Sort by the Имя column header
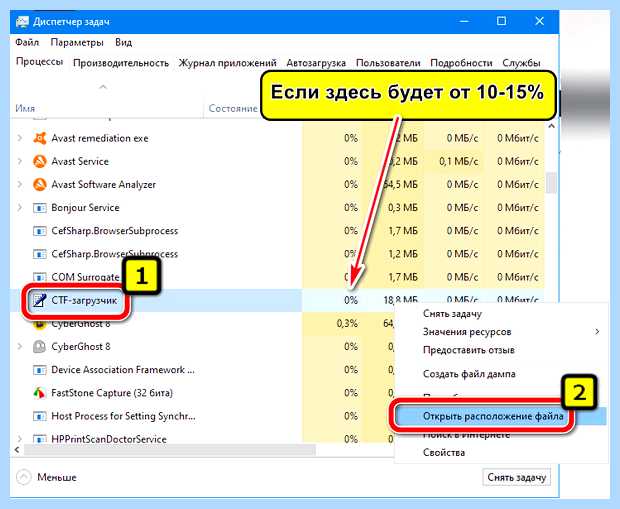 pyautogui.click(x=25, y=108)
